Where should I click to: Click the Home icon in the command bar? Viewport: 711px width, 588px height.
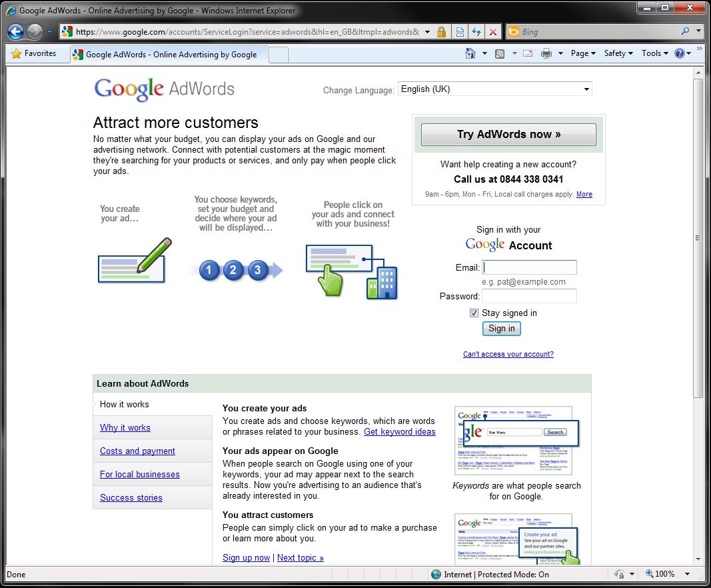click(x=470, y=53)
